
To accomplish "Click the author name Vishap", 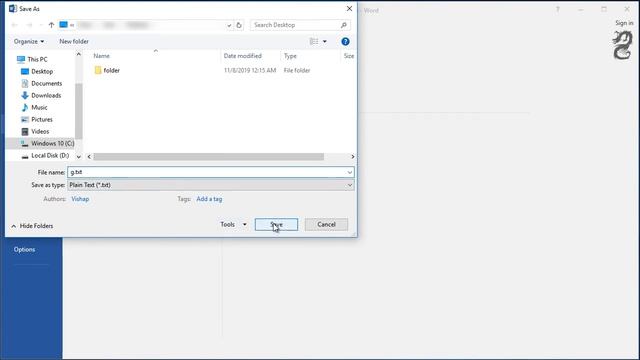I will coord(80,199).
